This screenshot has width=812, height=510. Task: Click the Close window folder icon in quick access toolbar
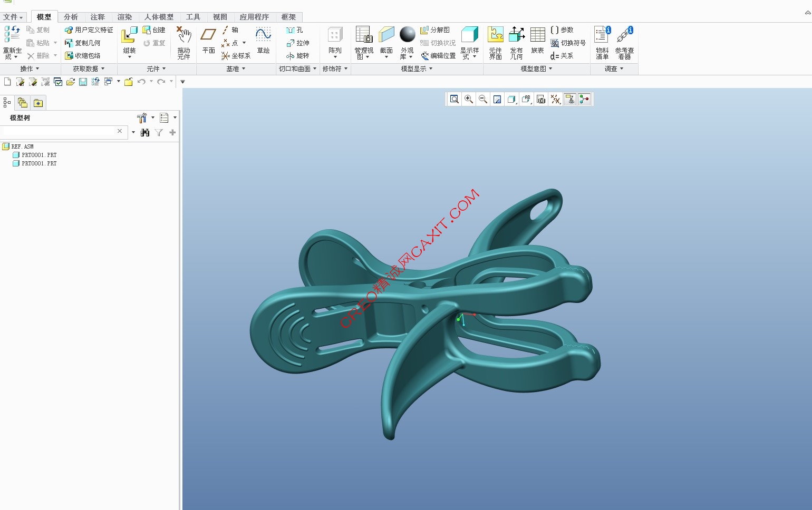tap(128, 82)
